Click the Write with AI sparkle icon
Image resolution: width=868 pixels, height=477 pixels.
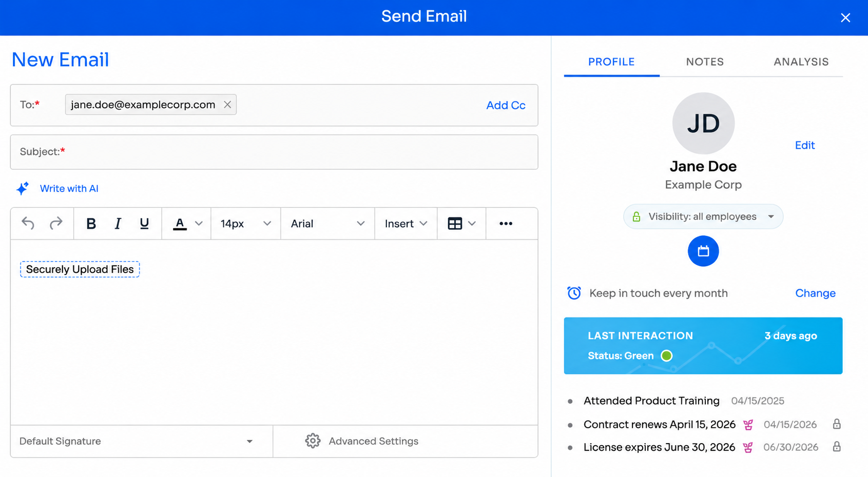[22, 188]
